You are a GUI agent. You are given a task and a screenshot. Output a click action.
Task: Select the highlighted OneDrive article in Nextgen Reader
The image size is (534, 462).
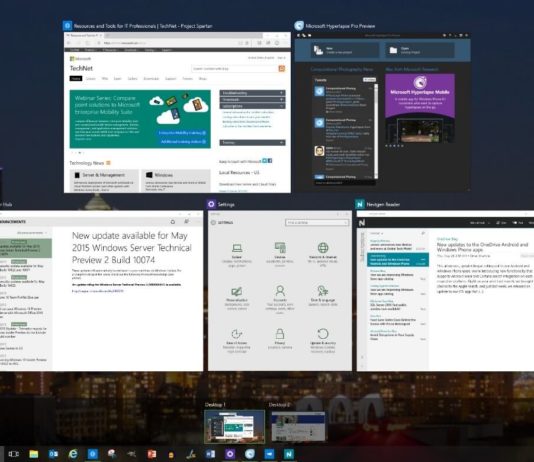click(398, 260)
